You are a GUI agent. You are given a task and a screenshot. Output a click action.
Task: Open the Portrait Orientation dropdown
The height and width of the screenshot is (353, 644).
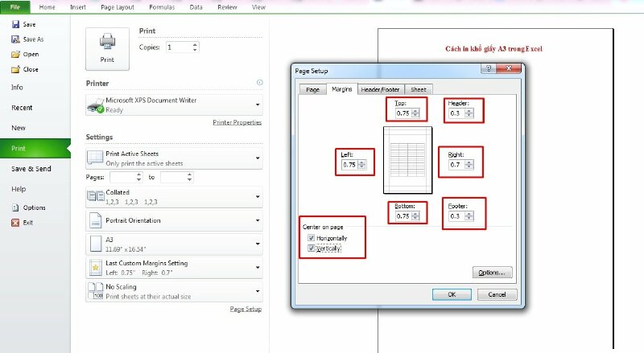(x=258, y=220)
